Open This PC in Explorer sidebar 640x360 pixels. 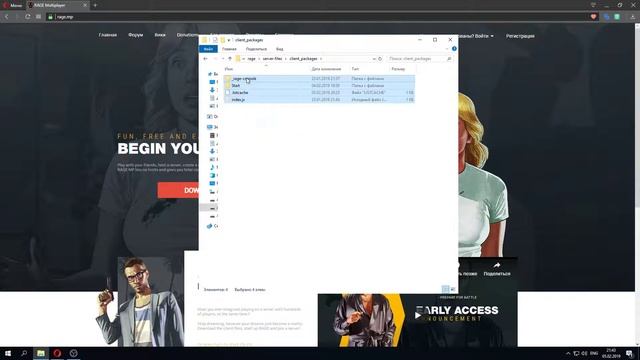pos(213,127)
